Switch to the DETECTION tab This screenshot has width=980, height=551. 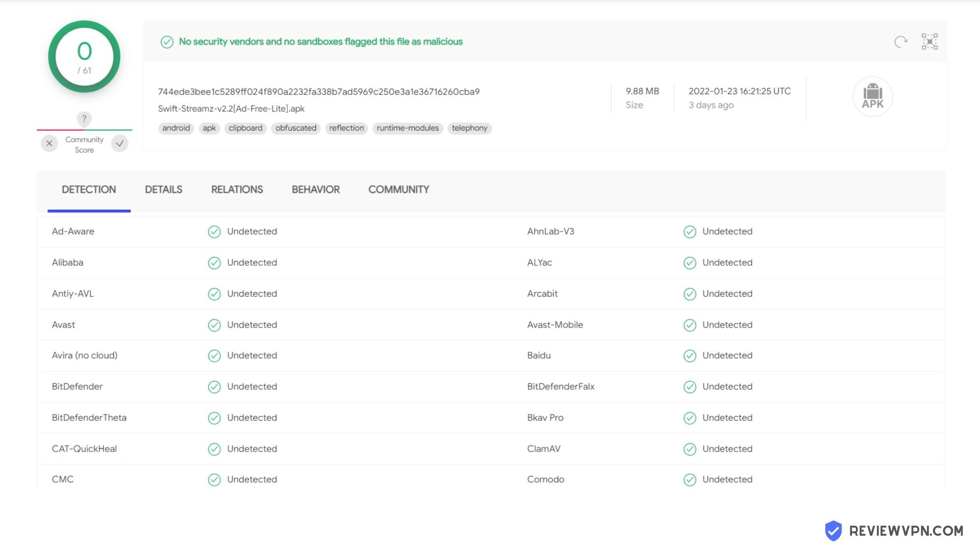[89, 190]
